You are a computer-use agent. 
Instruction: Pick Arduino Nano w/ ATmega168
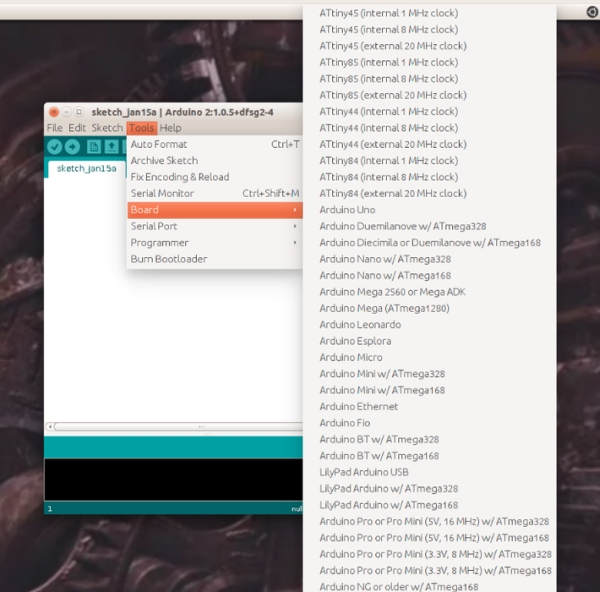coord(430,276)
